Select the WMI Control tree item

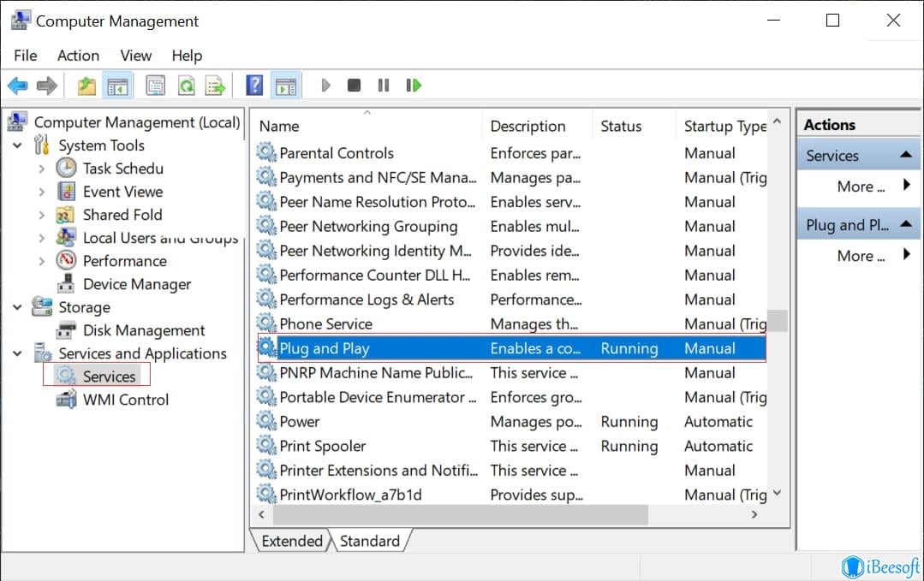pos(126,400)
